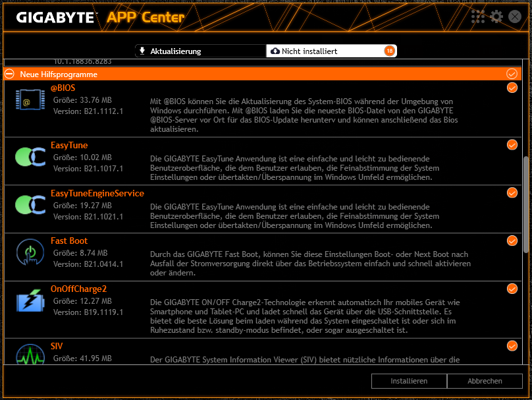This screenshot has height=400, width=532.
Task: Click the GIGABYTE APP Center logo
Action: click(x=100, y=17)
